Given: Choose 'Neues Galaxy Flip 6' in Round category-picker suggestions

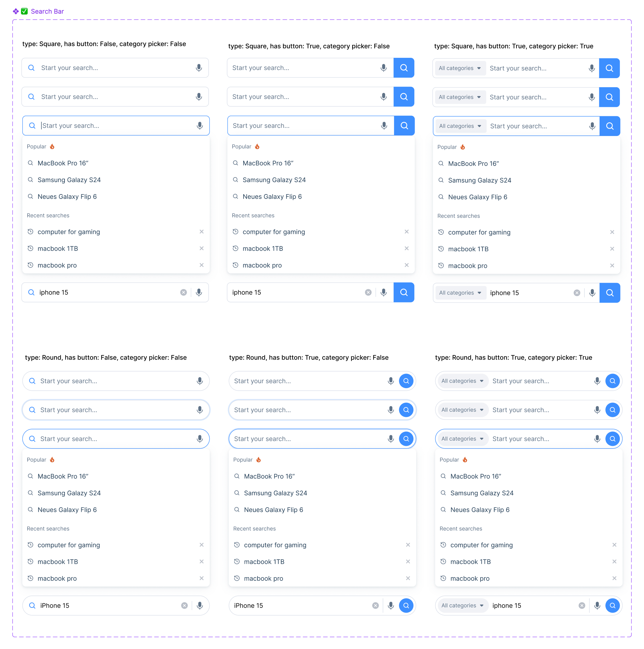Looking at the screenshot, I should click(479, 510).
